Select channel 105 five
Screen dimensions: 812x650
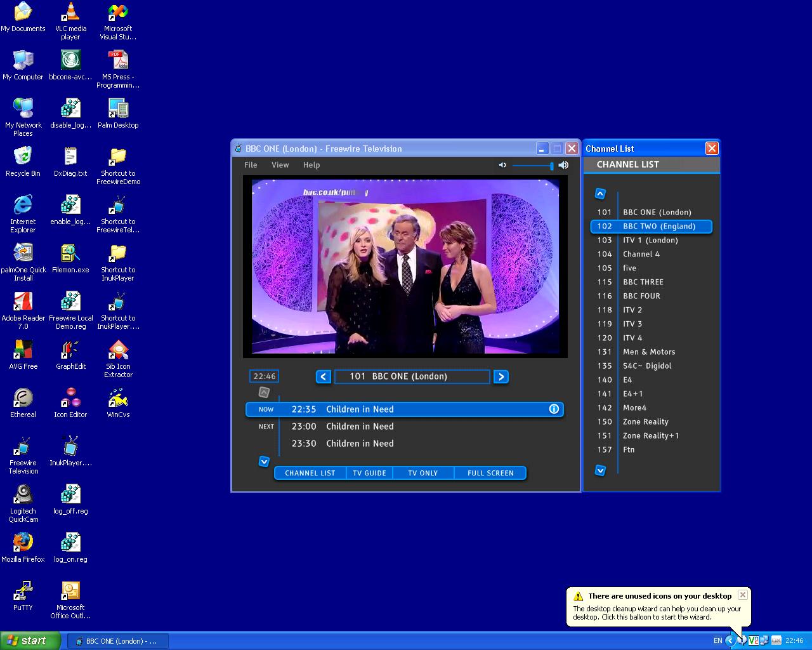[651, 269]
